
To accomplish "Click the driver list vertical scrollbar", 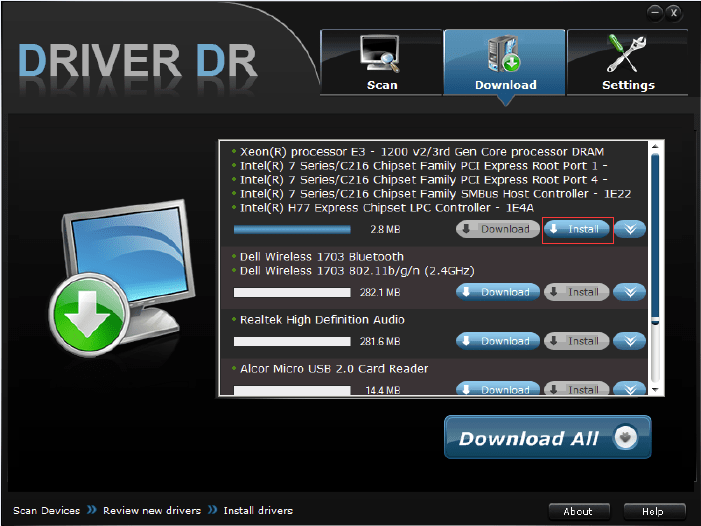I will pos(655,240).
